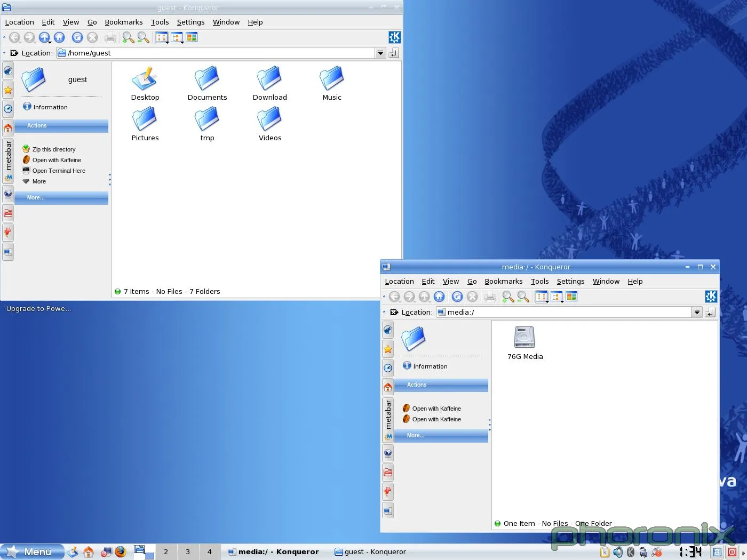This screenshot has height=560, width=747.
Task: Open Videos folder
Action: [x=269, y=124]
